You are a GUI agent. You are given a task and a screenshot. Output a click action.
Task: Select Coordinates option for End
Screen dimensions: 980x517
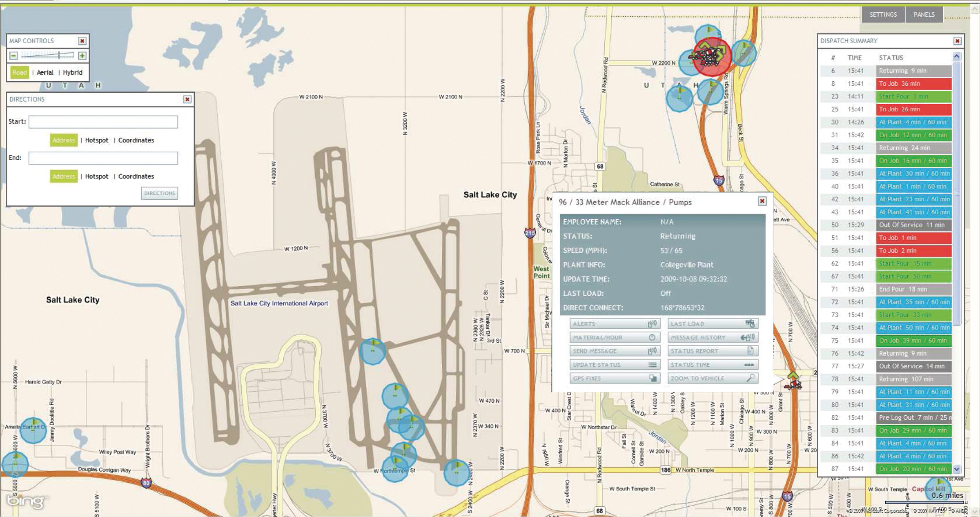pos(136,176)
